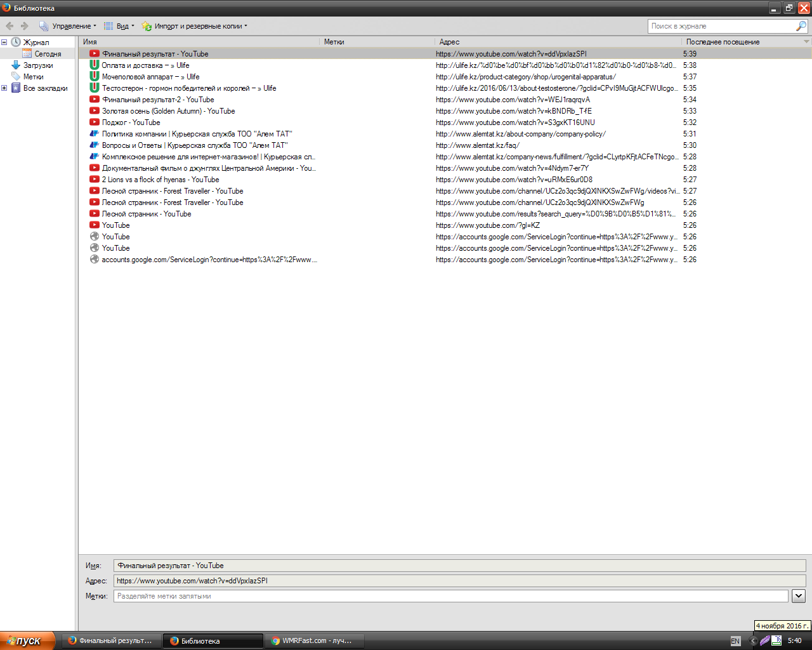Expand the tags selector dropdown arrow
The width and height of the screenshot is (812, 650).
[799, 596]
